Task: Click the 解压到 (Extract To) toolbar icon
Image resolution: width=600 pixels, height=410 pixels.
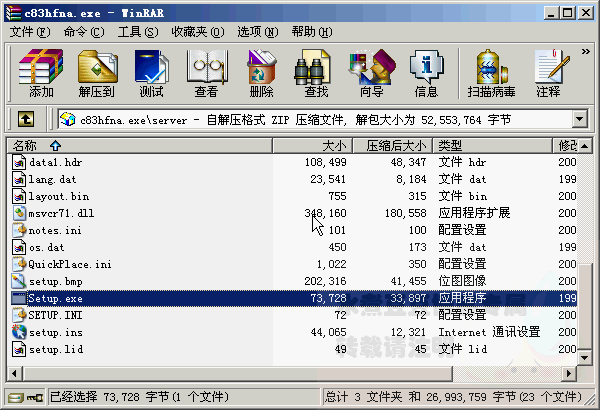Action: click(97, 73)
